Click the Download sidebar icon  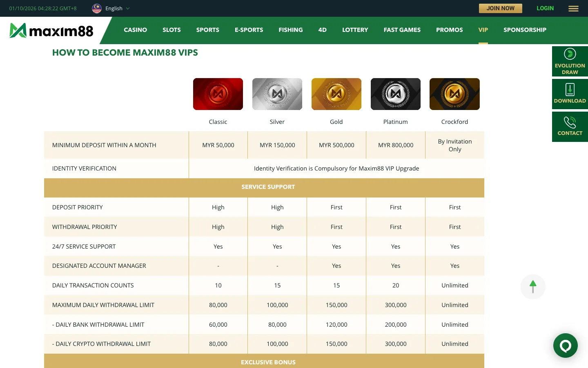tap(570, 94)
